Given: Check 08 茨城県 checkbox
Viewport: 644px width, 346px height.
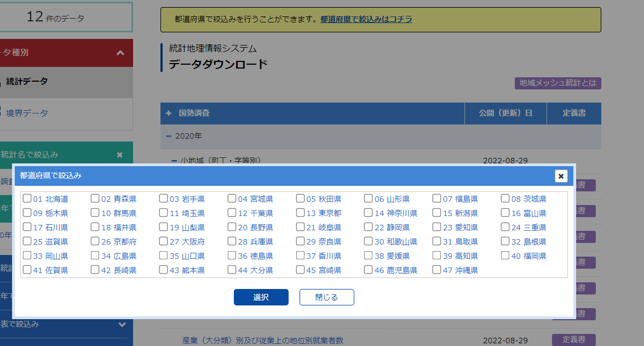Looking at the screenshot, I should (x=505, y=198).
